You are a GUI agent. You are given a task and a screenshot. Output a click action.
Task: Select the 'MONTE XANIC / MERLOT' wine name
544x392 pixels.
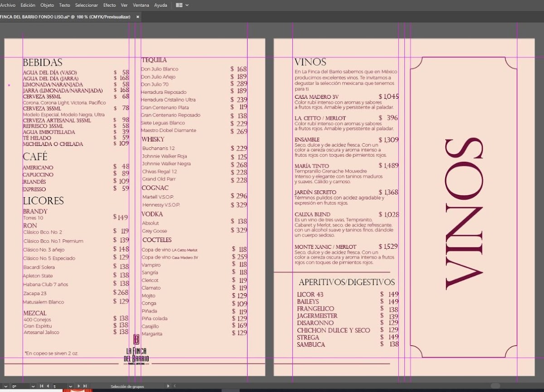pyautogui.click(x=325, y=247)
